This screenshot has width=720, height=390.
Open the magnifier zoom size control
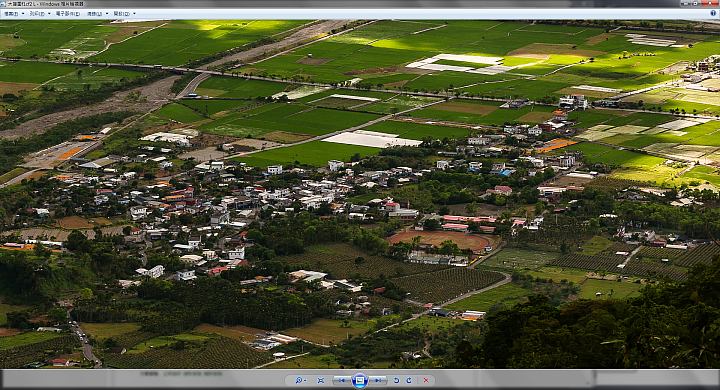[300, 380]
